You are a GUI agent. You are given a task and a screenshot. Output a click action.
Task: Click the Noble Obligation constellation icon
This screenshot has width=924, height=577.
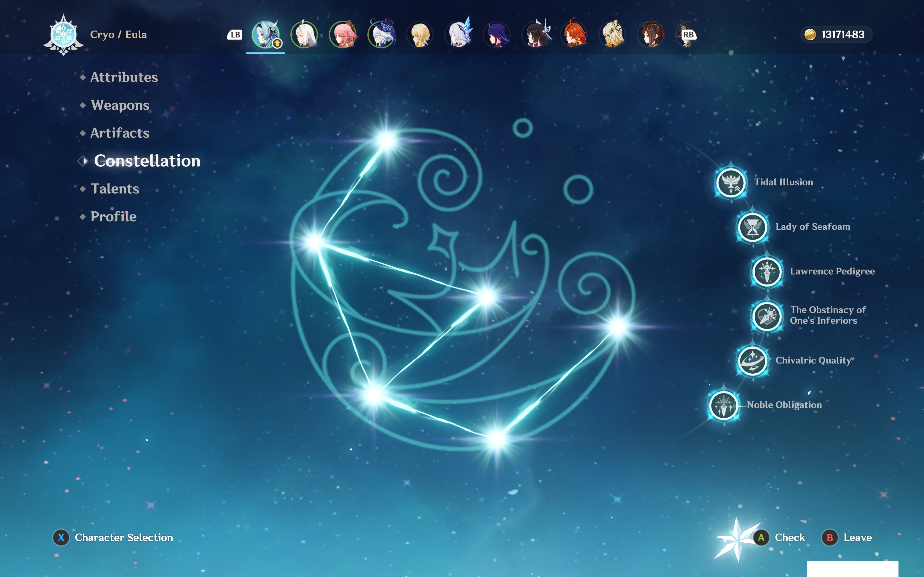coord(723,405)
